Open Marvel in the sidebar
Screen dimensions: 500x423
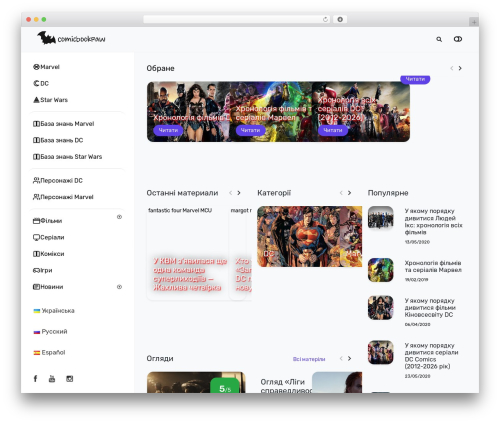pyautogui.click(x=50, y=67)
